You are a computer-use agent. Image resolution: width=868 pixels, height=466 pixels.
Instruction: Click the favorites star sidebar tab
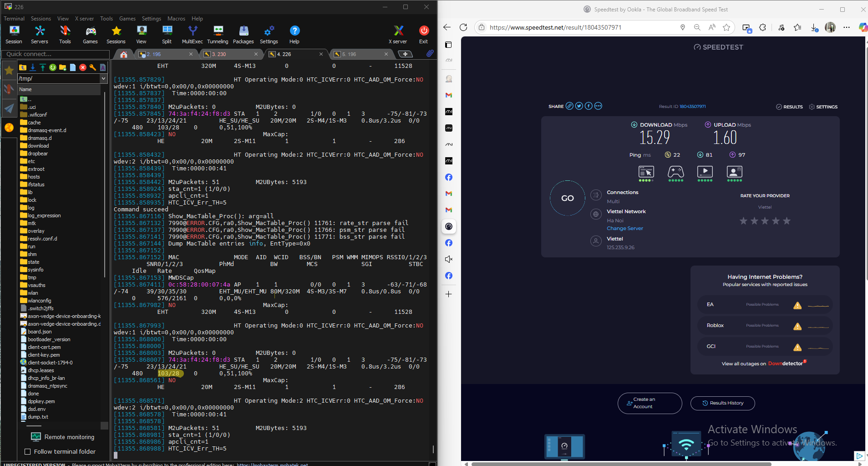pyautogui.click(x=9, y=70)
